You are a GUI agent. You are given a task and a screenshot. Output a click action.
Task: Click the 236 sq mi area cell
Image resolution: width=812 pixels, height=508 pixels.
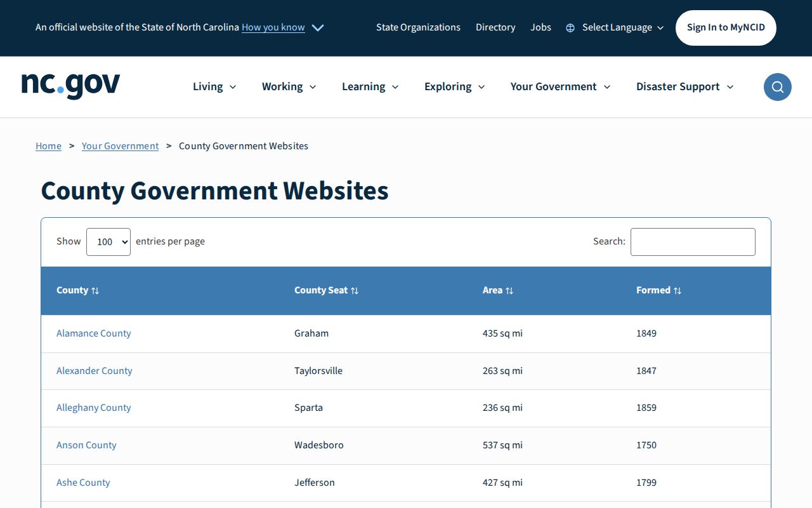click(x=502, y=408)
